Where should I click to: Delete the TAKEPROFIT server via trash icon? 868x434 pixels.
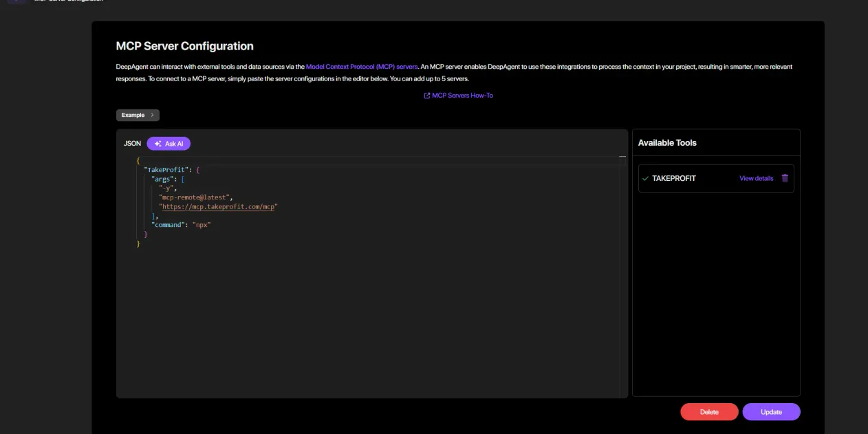pyautogui.click(x=785, y=178)
